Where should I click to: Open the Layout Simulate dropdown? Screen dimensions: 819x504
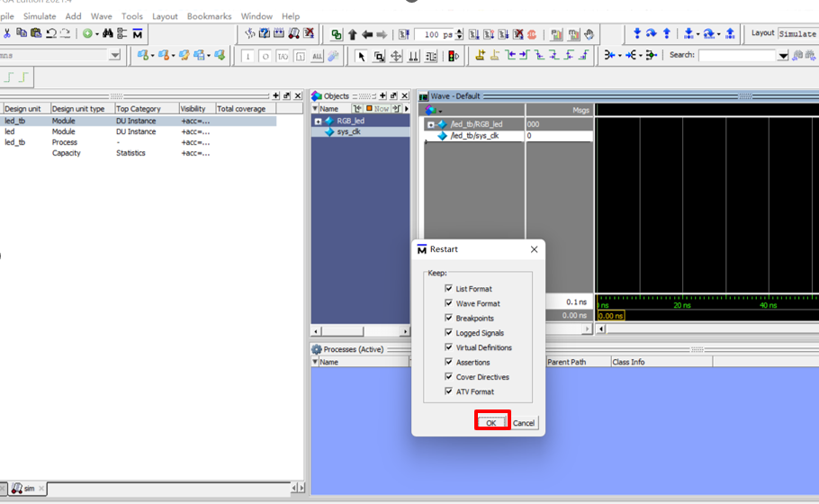coord(797,33)
